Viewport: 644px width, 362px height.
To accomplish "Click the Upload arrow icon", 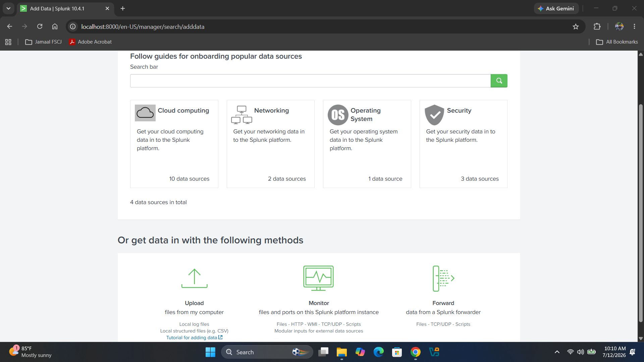I will point(194,278).
